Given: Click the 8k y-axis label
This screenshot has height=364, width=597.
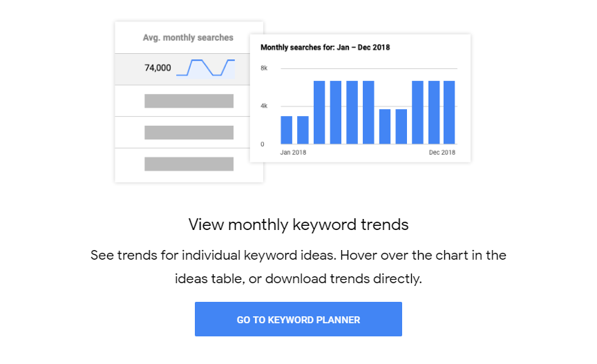Looking at the screenshot, I should (x=264, y=68).
